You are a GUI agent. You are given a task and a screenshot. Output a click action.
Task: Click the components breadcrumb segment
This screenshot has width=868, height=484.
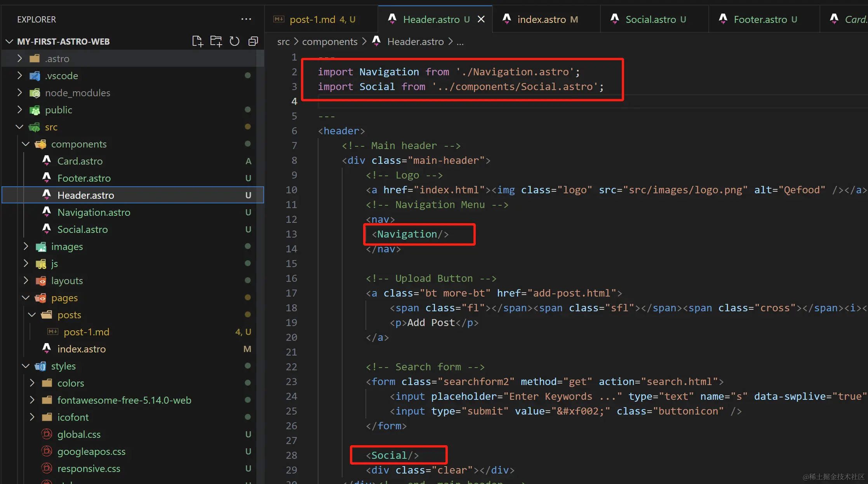point(329,42)
